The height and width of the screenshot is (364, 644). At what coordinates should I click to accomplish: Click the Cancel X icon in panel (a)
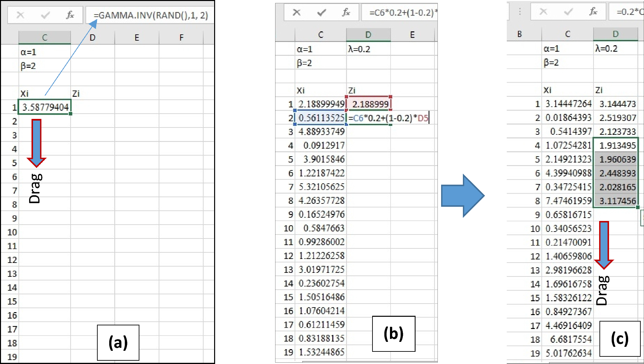[x=20, y=15]
